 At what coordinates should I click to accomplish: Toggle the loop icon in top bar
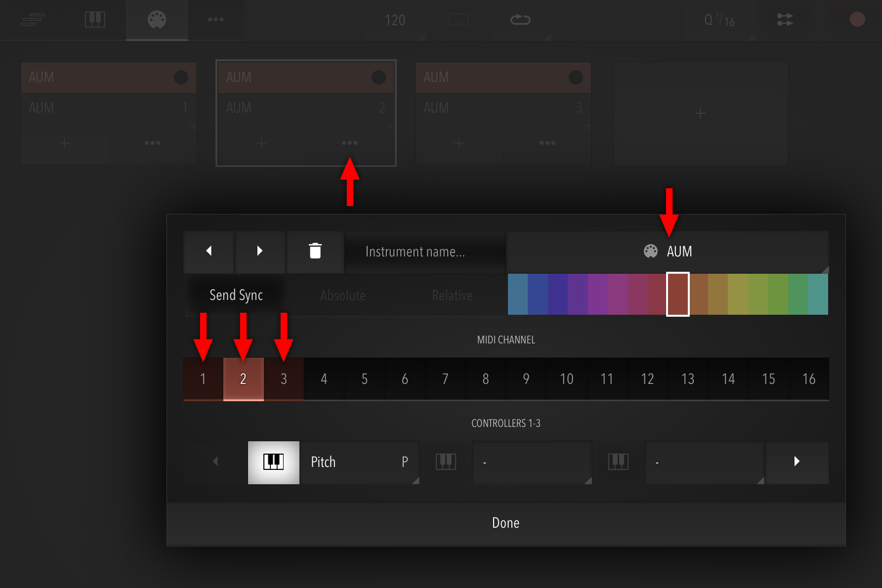(520, 20)
